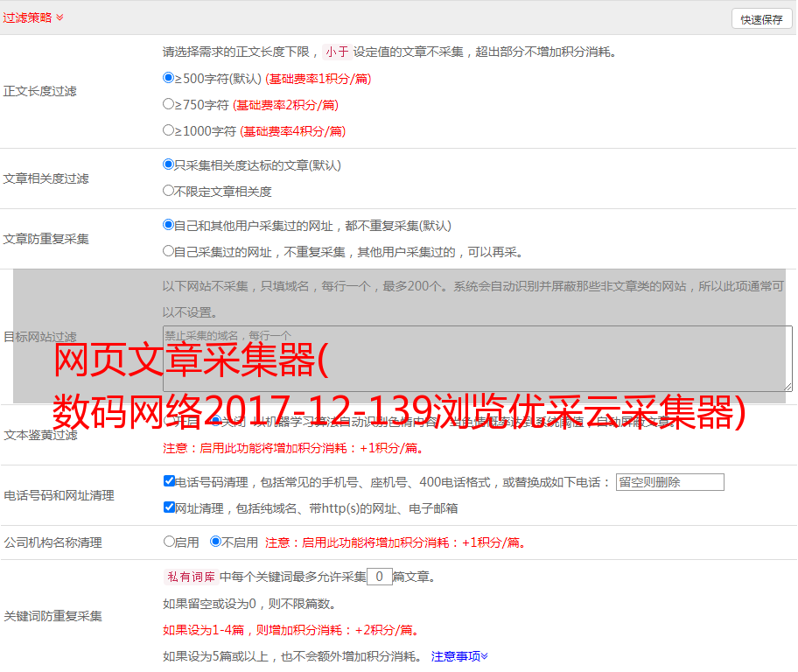Click the 如果设为5篇或以上 hint text
The height and width of the screenshot is (672, 798).
(292, 657)
